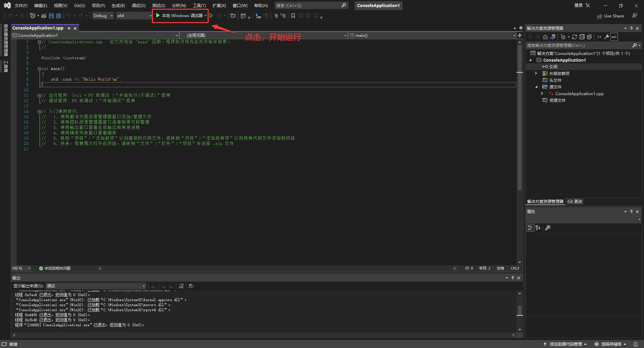Open debugger target dropdown arrow

tap(206, 16)
